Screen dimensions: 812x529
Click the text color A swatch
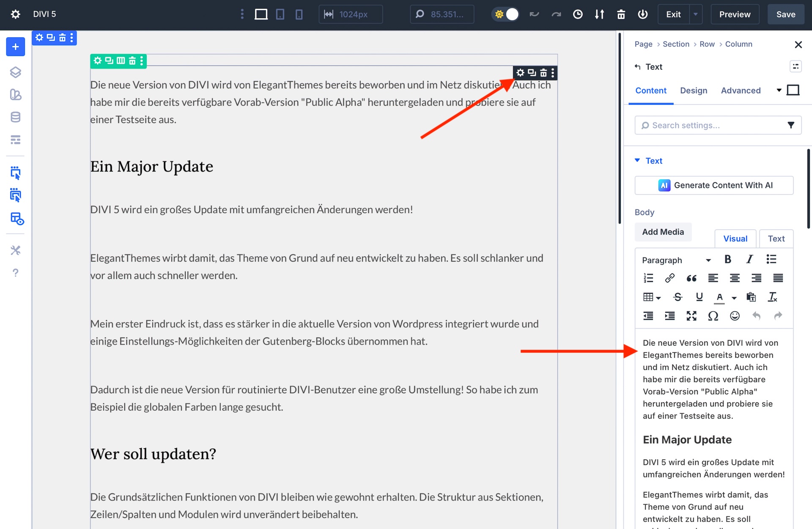[719, 297]
